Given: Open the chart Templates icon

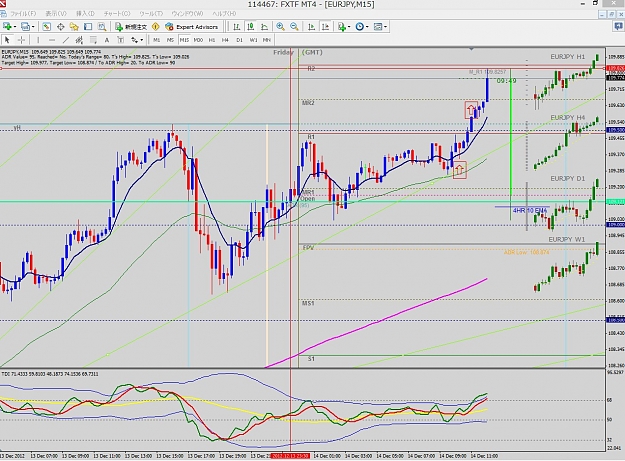Looking at the screenshot, I should point(377,27).
